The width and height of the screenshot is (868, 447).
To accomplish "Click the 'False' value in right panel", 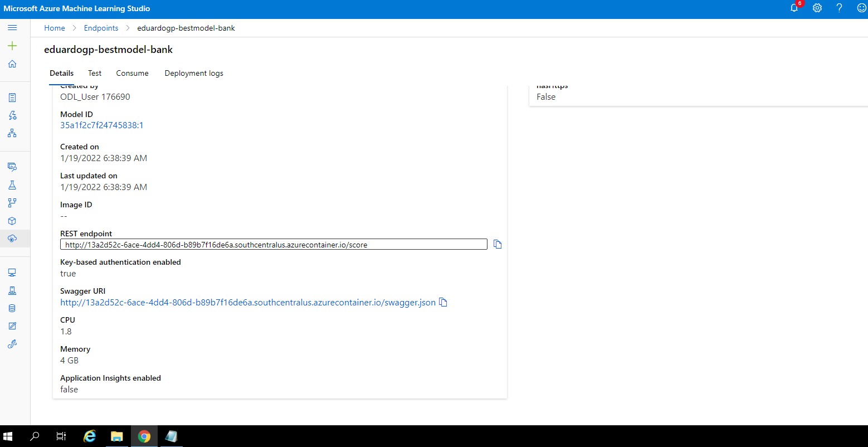I will (x=546, y=96).
